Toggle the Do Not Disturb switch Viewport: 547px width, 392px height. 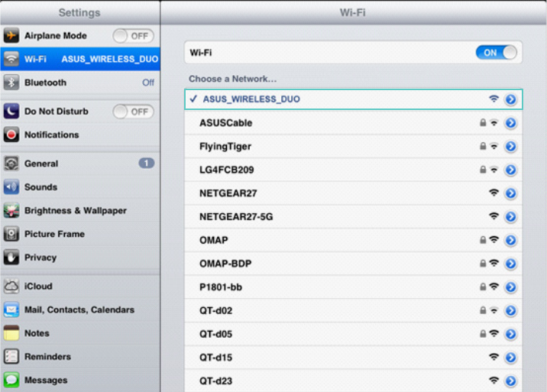(x=133, y=112)
